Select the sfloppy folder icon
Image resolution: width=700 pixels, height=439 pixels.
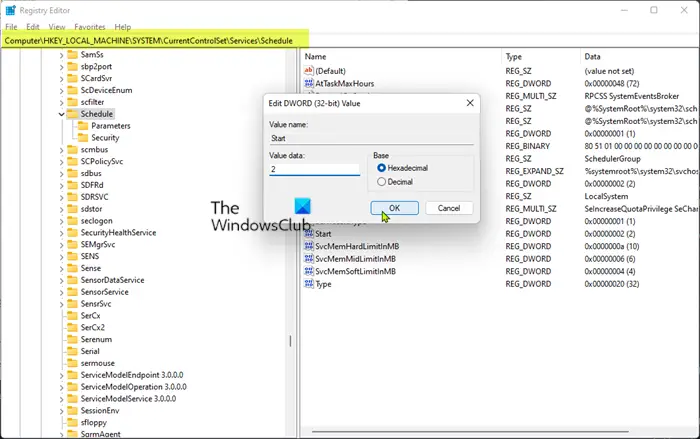click(x=72, y=422)
